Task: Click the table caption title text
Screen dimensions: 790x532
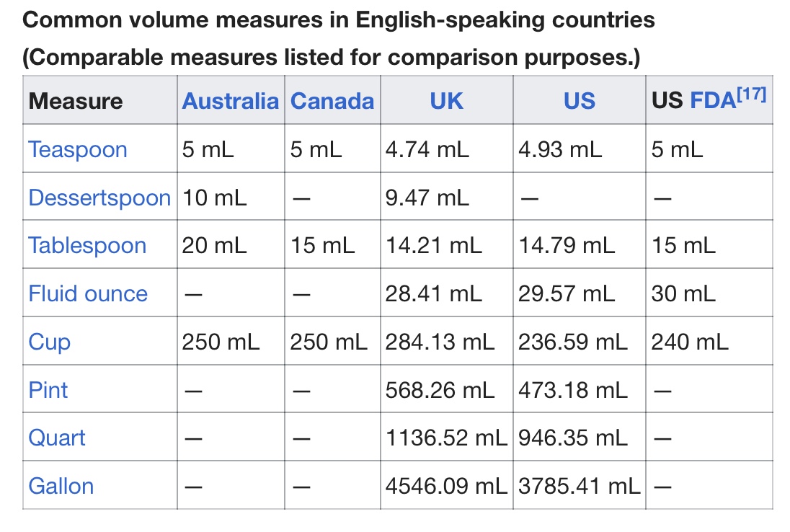Action: [x=339, y=19]
